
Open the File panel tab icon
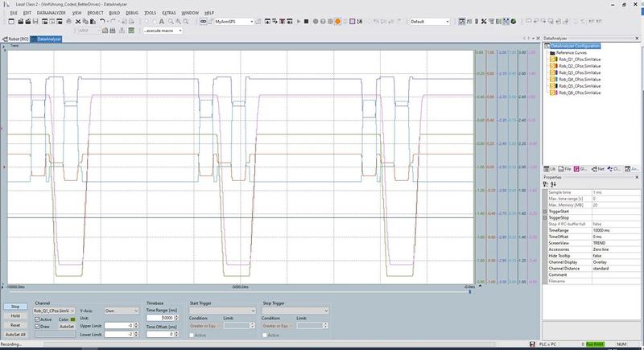tap(561, 169)
